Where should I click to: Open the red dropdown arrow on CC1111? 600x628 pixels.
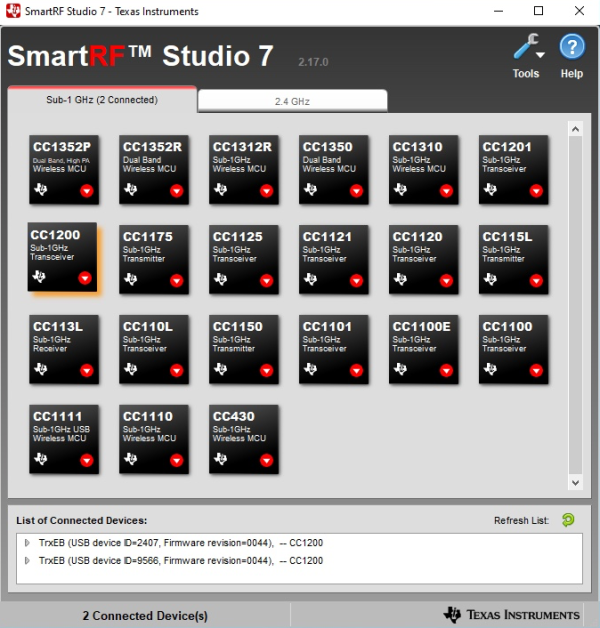[x=87, y=460]
